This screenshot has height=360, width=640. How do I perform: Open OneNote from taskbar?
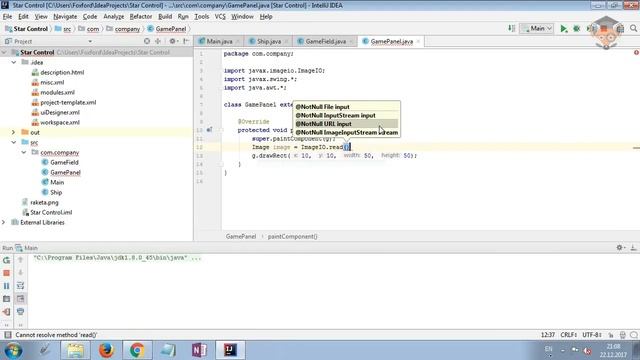(x=199, y=350)
